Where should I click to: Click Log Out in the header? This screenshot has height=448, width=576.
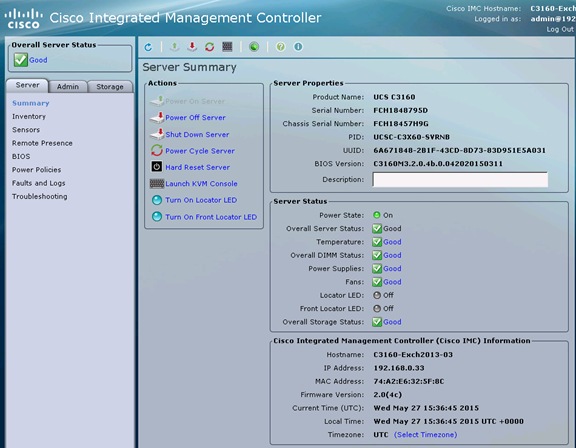pyautogui.click(x=559, y=29)
